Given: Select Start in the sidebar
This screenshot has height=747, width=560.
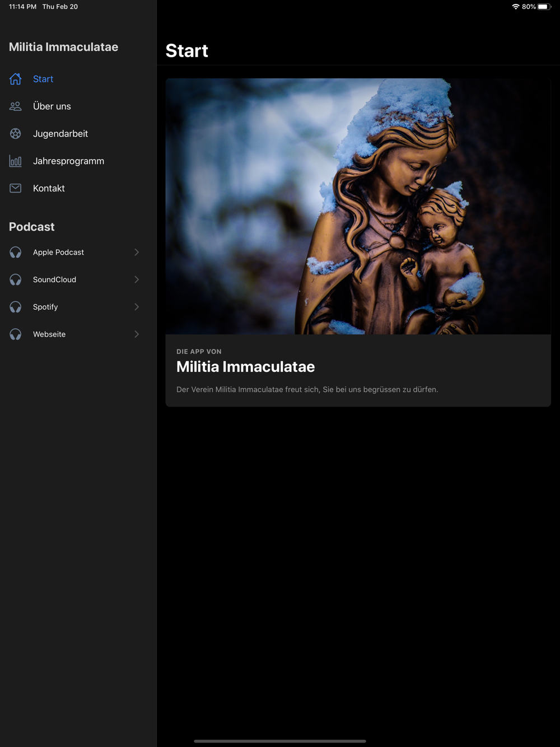Looking at the screenshot, I should coord(78,79).
